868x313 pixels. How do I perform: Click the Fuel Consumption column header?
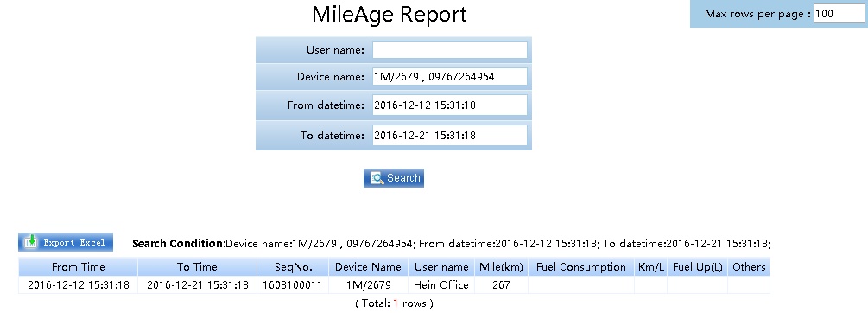click(x=580, y=267)
